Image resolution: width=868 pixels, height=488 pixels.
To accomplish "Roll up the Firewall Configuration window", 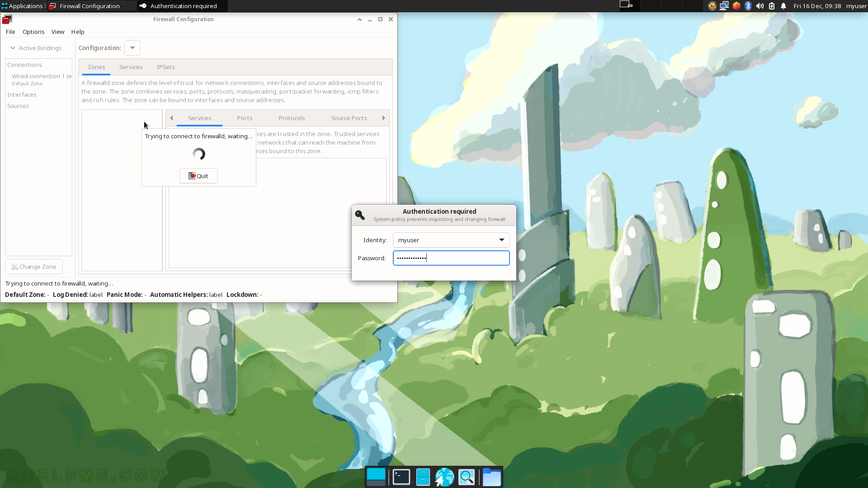I will [359, 19].
